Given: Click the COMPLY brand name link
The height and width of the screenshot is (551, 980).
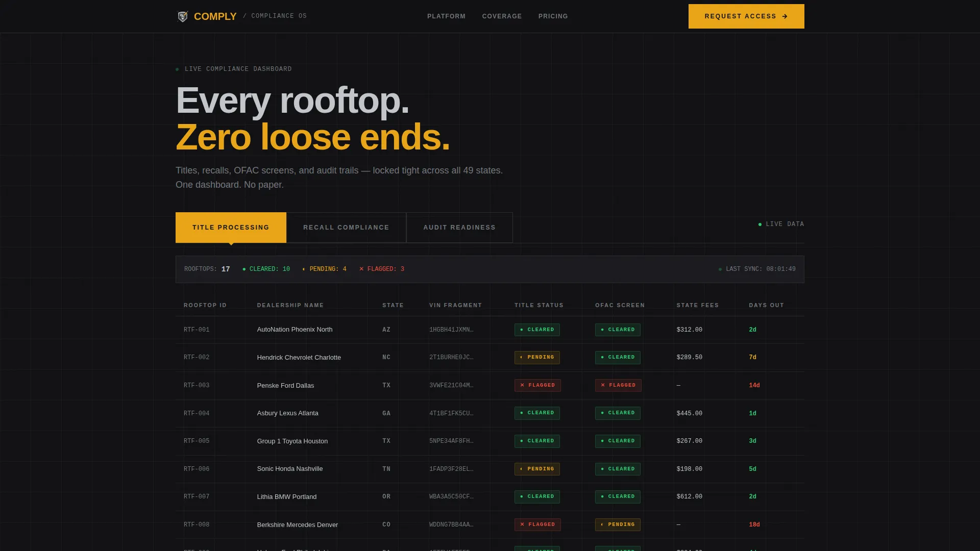Looking at the screenshot, I should tap(215, 16).
